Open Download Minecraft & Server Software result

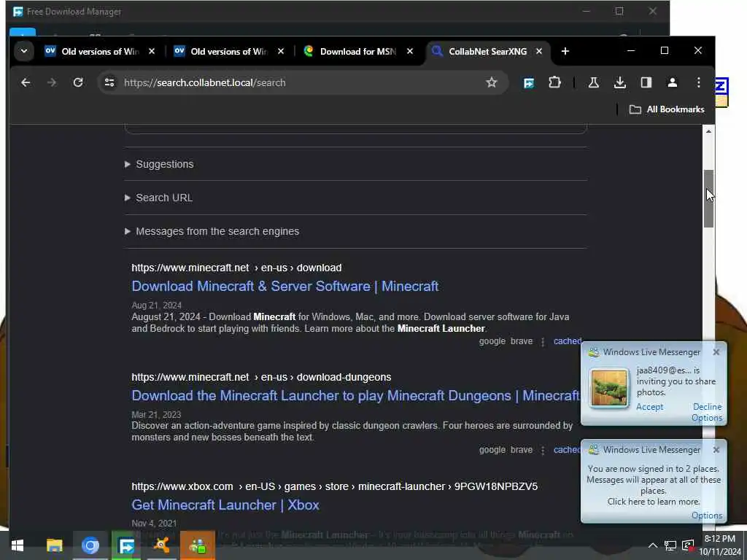point(285,286)
